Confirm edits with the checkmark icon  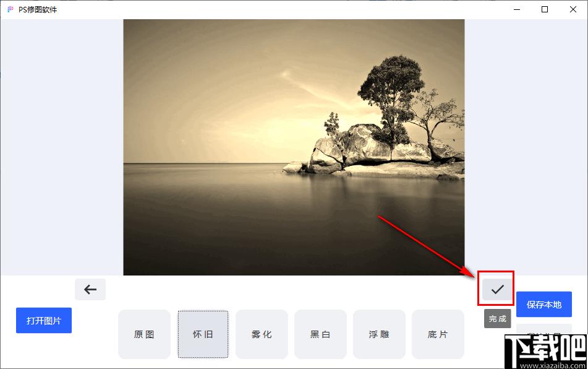click(x=497, y=289)
